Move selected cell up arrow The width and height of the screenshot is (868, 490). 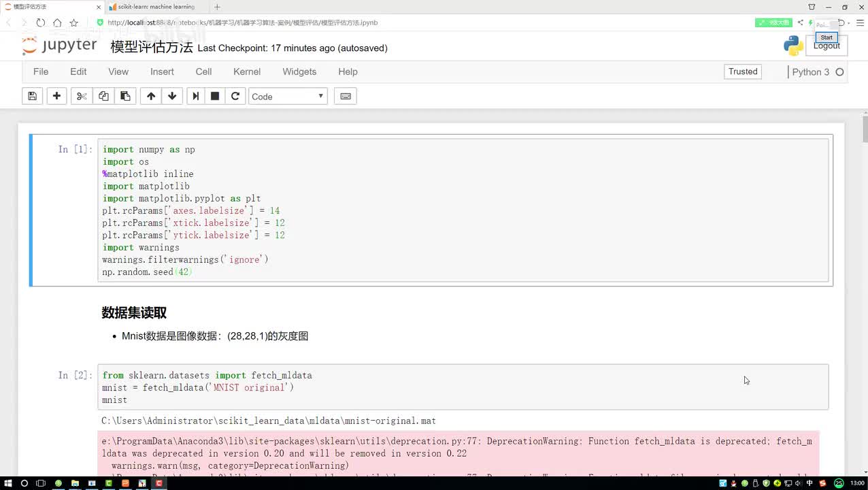(x=151, y=97)
